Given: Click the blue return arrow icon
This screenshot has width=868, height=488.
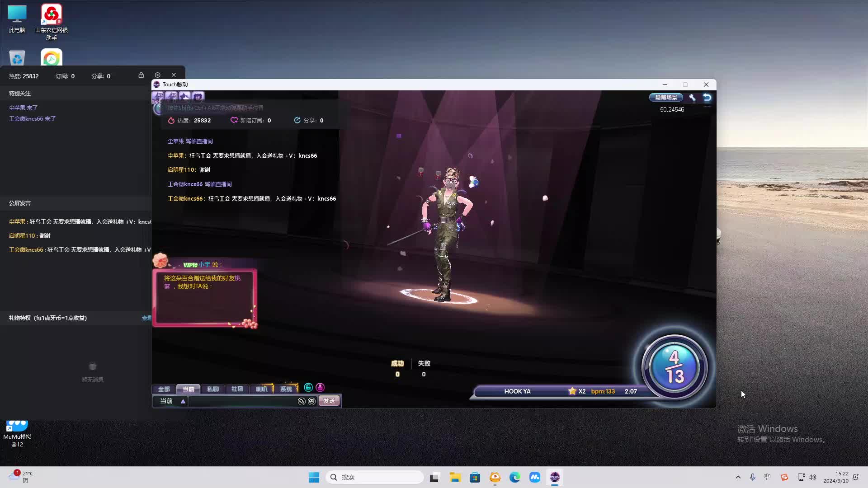Looking at the screenshot, I should point(707,98).
